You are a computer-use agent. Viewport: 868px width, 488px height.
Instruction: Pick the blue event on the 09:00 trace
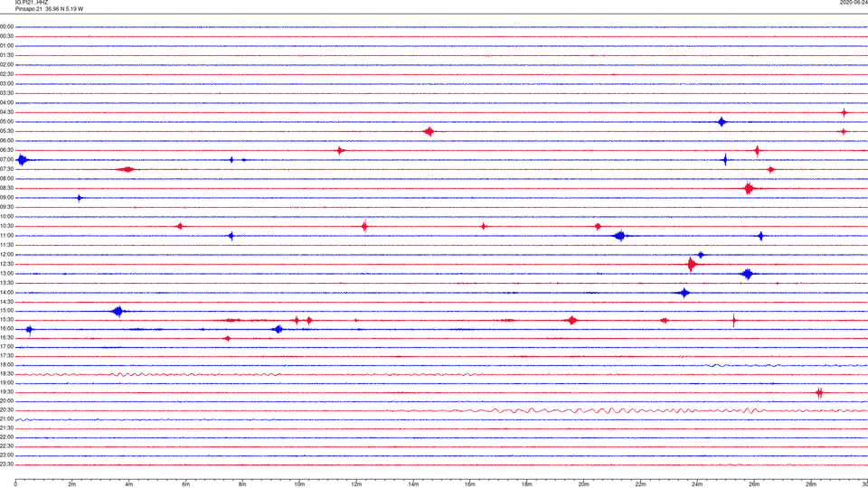[80, 198]
